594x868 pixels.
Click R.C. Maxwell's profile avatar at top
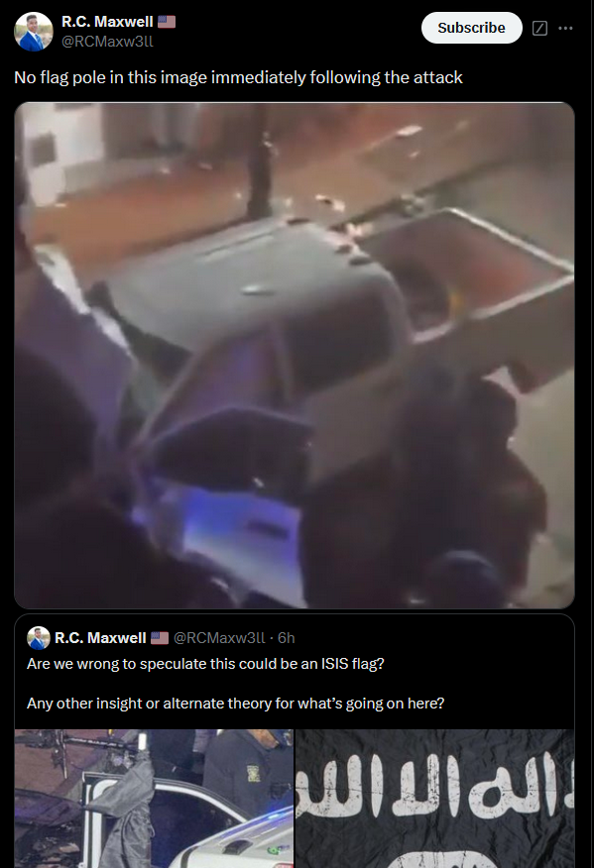[x=34, y=32]
